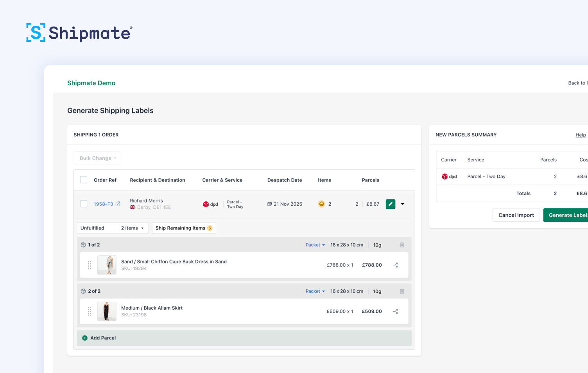588x373 pixels.
Task: Click the Ship Remaining Items button
Action: [x=184, y=228]
